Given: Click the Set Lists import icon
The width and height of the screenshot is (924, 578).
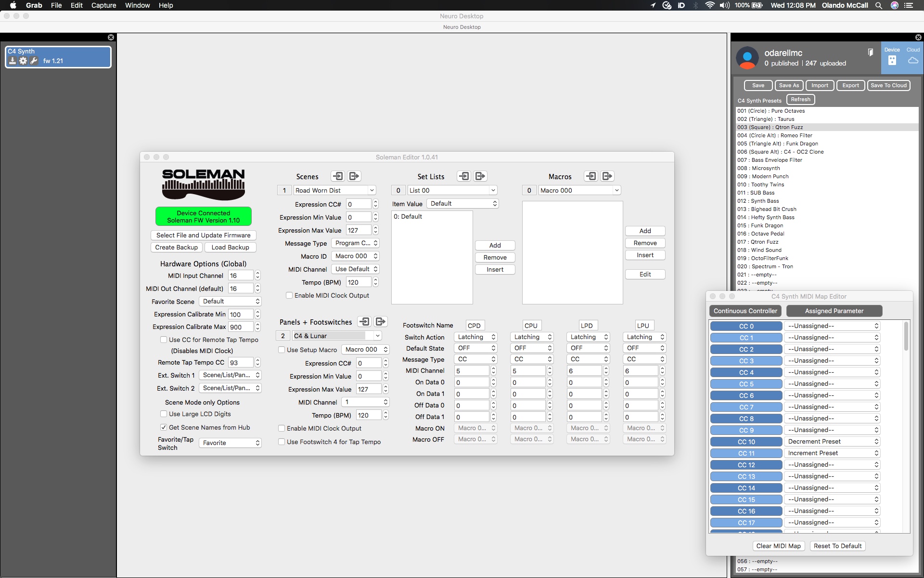Looking at the screenshot, I should [464, 176].
